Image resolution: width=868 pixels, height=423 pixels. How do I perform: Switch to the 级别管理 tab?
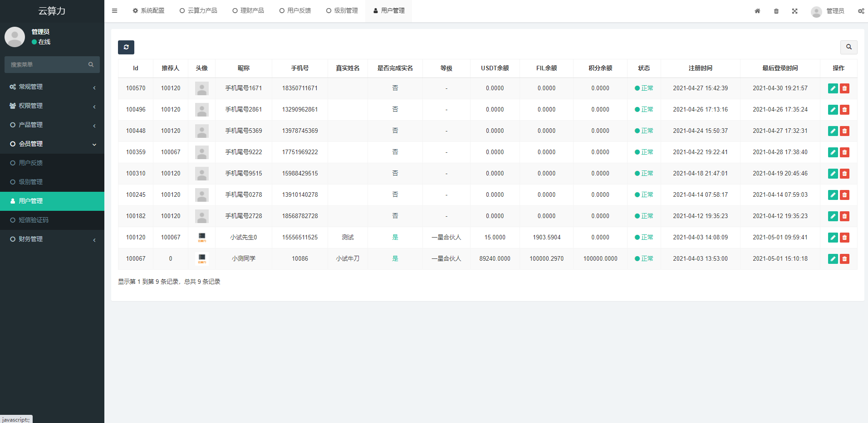[x=342, y=10]
